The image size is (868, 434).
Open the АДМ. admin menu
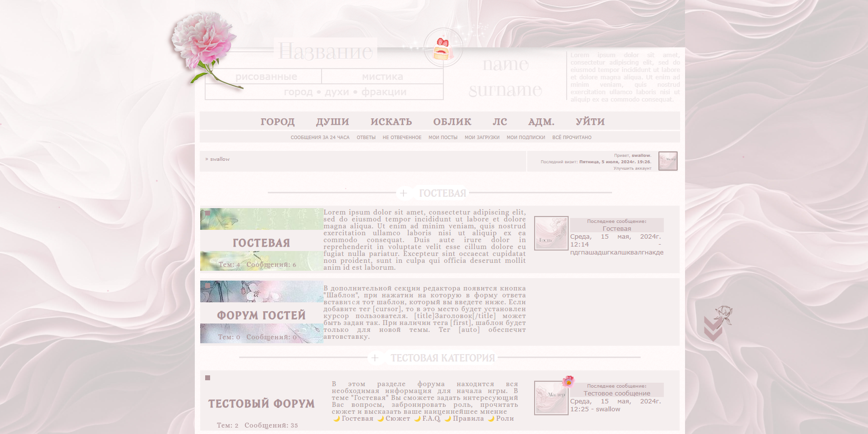click(x=542, y=122)
